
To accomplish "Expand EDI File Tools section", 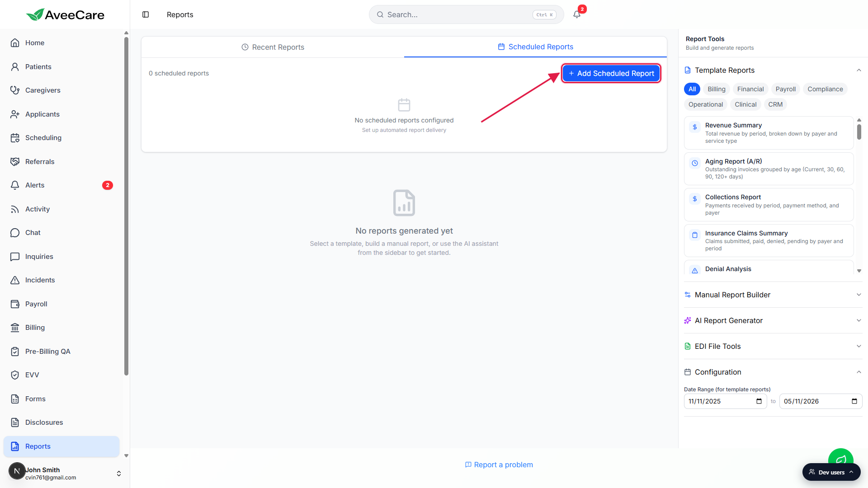I will click(x=773, y=346).
